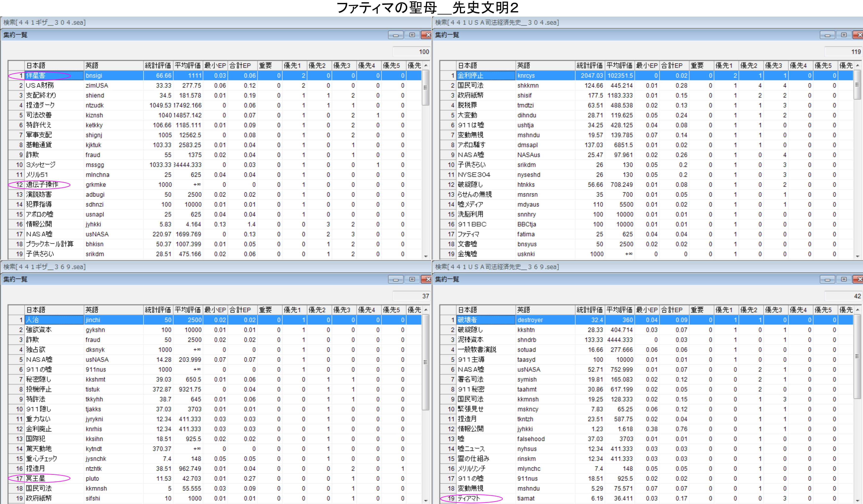Close the 441ギザ_369 集約一覧 window
Screen dimensions: 863x504
point(427,279)
